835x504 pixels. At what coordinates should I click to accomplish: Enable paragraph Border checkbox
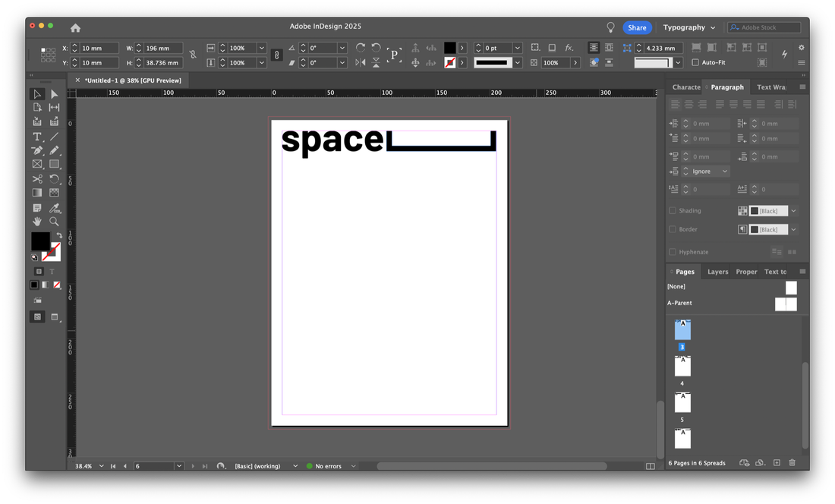[x=673, y=229]
